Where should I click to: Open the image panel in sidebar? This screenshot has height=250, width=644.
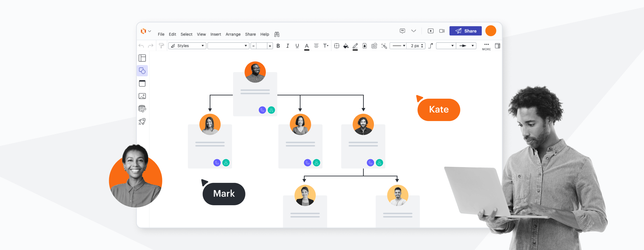(142, 96)
